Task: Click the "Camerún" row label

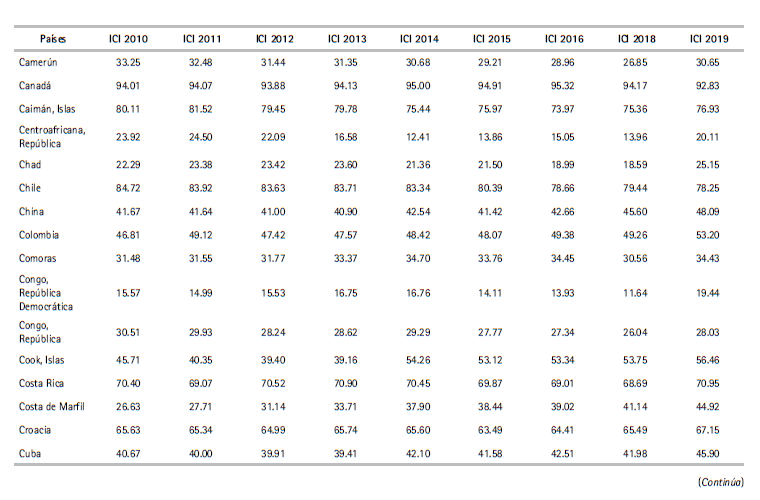Action: (38, 62)
